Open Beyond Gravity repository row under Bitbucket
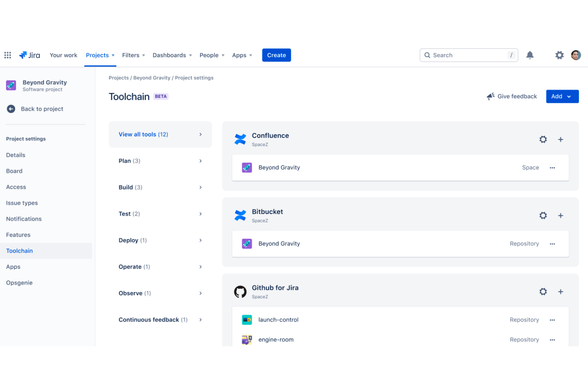 (400, 244)
